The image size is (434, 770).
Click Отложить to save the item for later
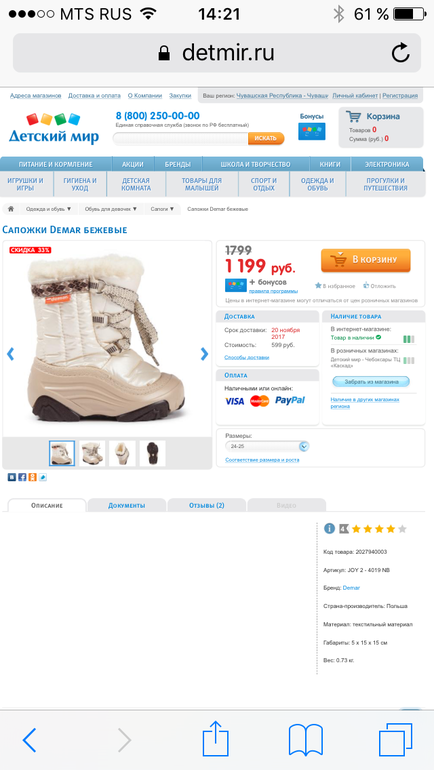[x=379, y=286]
